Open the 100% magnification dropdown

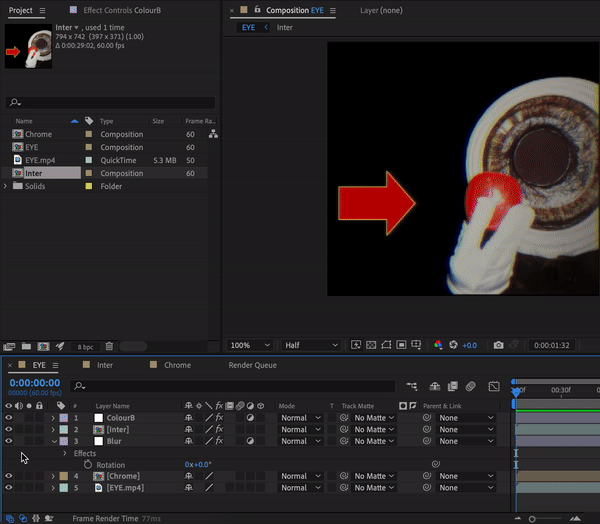(x=250, y=345)
